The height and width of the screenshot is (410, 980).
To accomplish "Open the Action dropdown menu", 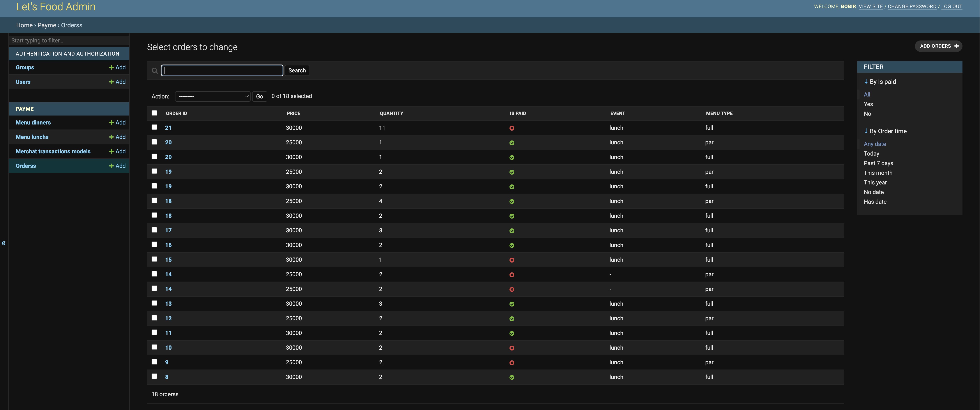I will click(x=212, y=96).
